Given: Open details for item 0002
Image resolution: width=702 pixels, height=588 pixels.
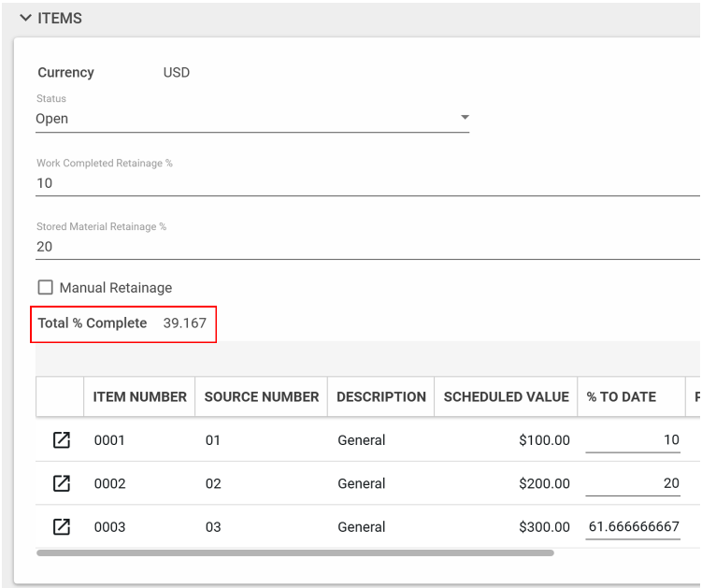Looking at the screenshot, I should coord(61,483).
